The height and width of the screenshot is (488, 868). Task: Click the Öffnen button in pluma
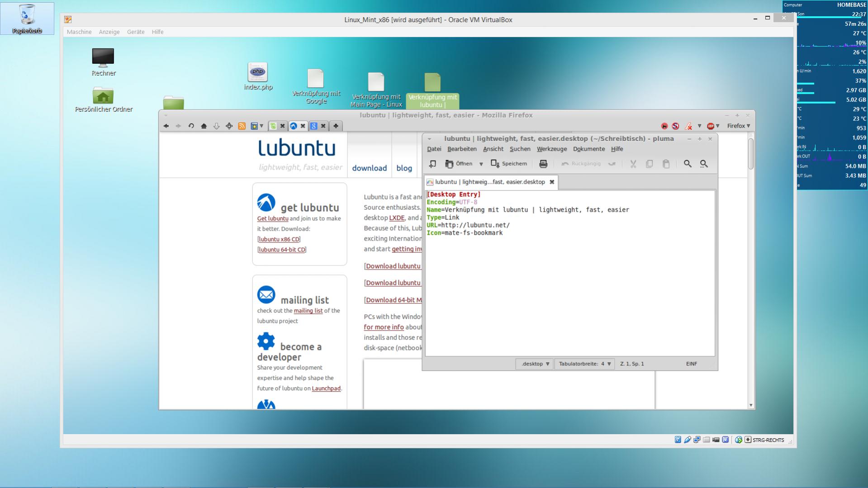point(459,164)
